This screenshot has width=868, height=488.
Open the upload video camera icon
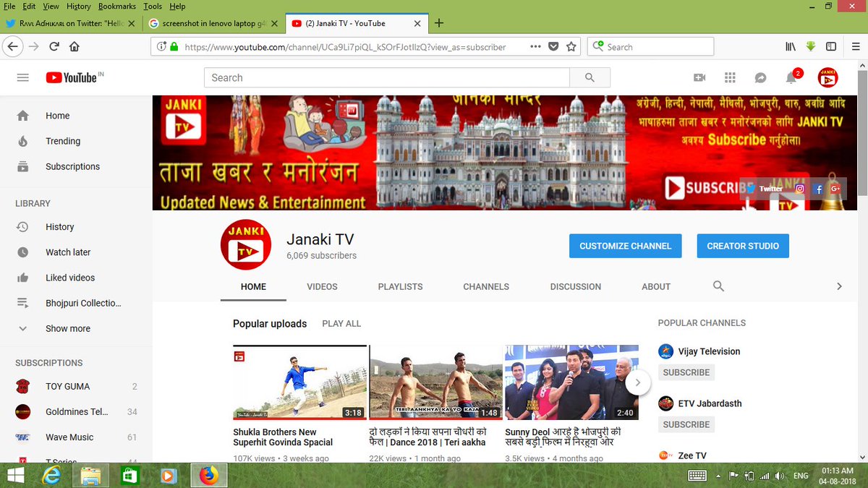pos(699,77)
